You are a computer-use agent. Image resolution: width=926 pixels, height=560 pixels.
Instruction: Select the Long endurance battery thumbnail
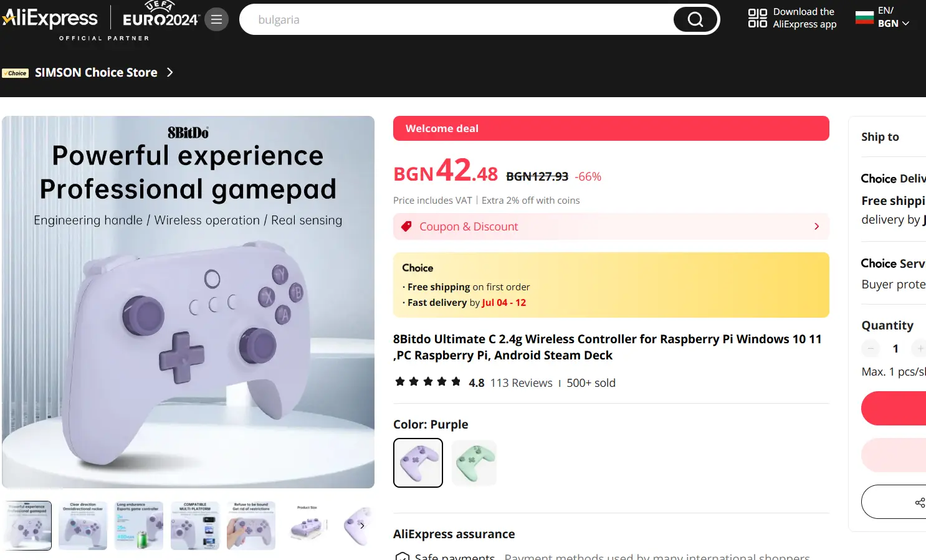[139, 526]
